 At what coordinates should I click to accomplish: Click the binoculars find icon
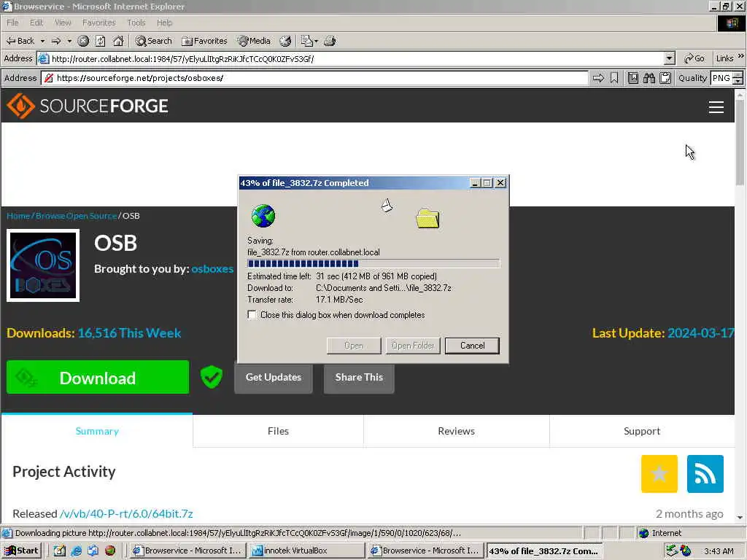(649, 78)
